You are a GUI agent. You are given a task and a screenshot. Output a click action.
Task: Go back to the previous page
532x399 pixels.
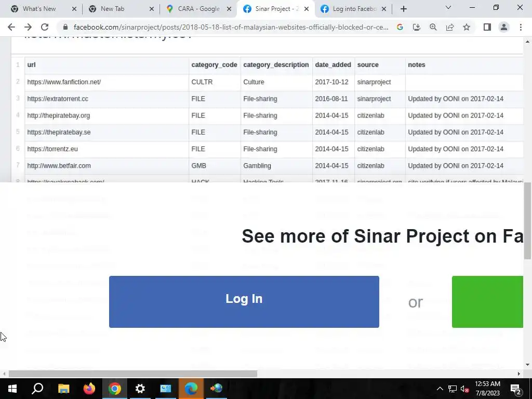click(11, 27)
